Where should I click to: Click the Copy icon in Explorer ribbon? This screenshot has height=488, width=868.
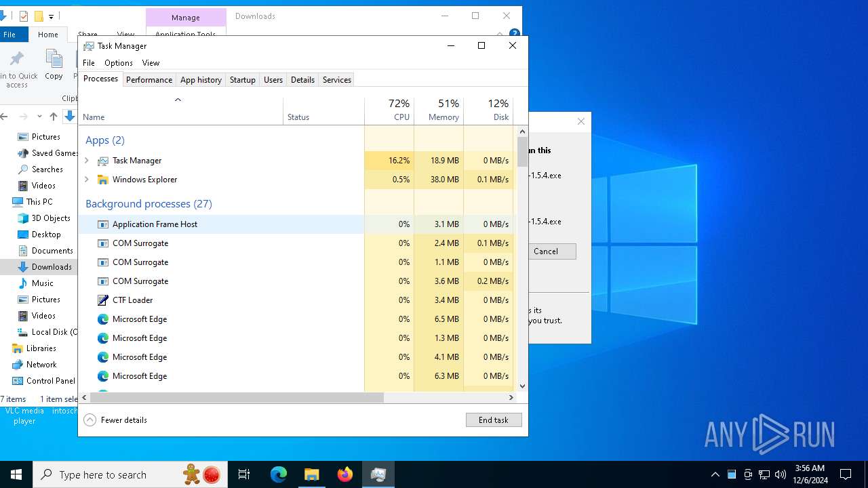click(x=54, y=60)
